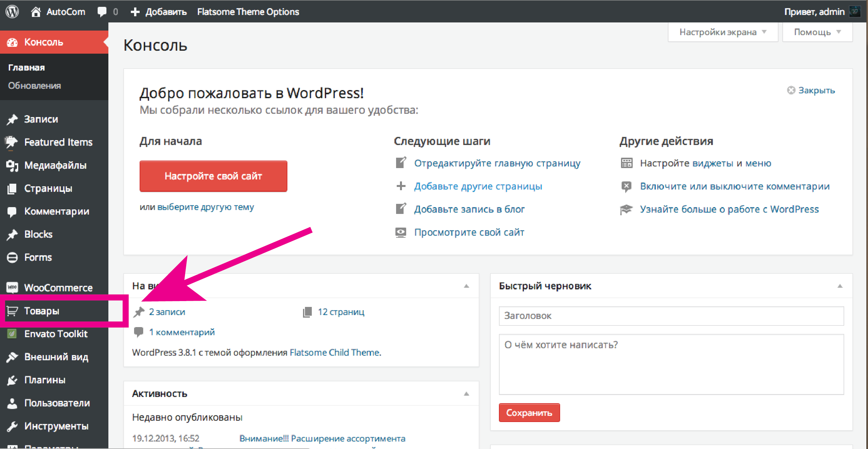Viewport: 868px width, 449px height.
Task: Open the Добавьте другие страницы link
Action: tap(478, 186)
